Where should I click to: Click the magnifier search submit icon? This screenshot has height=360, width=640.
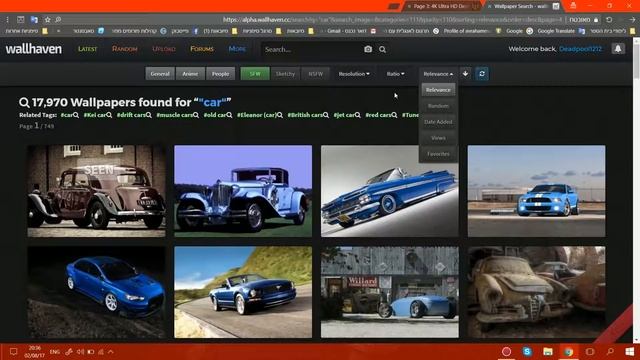[382, 49]
